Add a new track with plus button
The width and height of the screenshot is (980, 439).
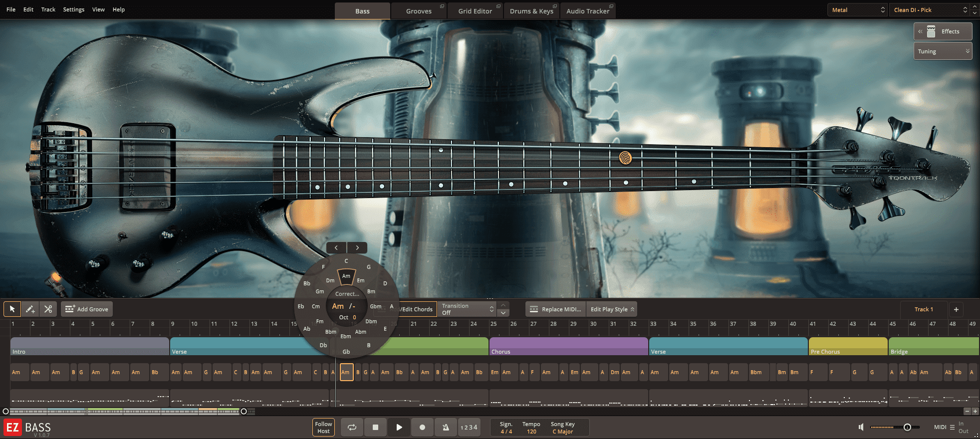[x=956, y=309]
